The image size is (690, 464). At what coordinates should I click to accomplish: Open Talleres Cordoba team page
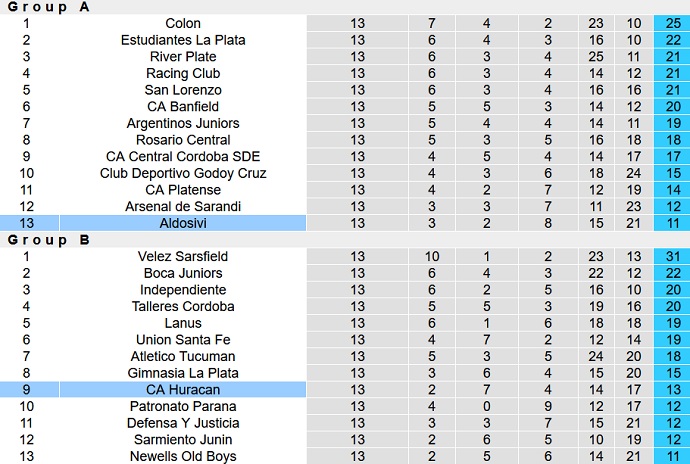(183, 306)
